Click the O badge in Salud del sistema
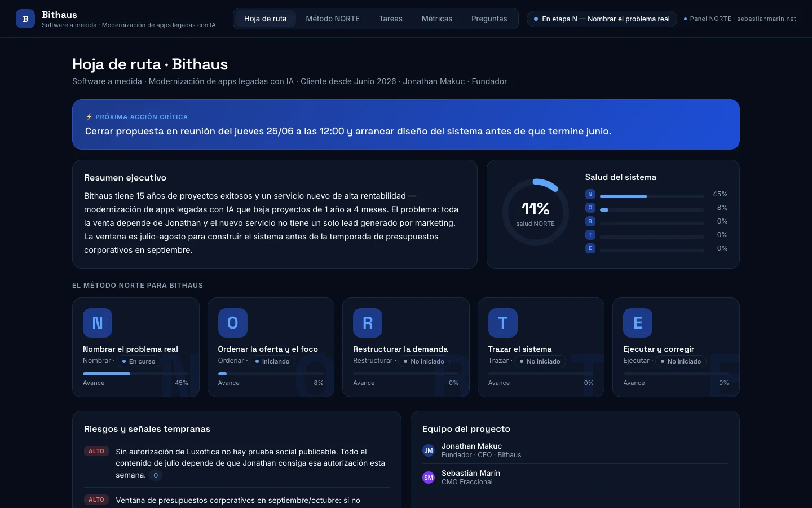 590,208
